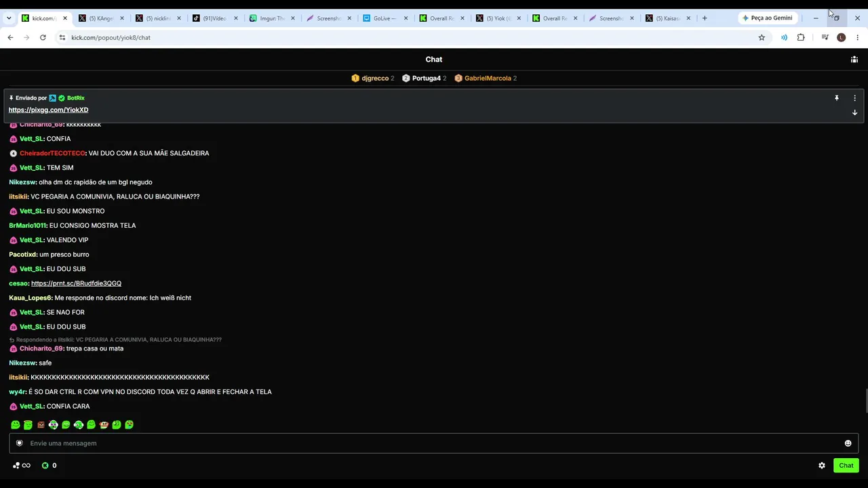Open the tab search dropdown arrow
Viewport: 868px width, 488px height.
[9, 18]
